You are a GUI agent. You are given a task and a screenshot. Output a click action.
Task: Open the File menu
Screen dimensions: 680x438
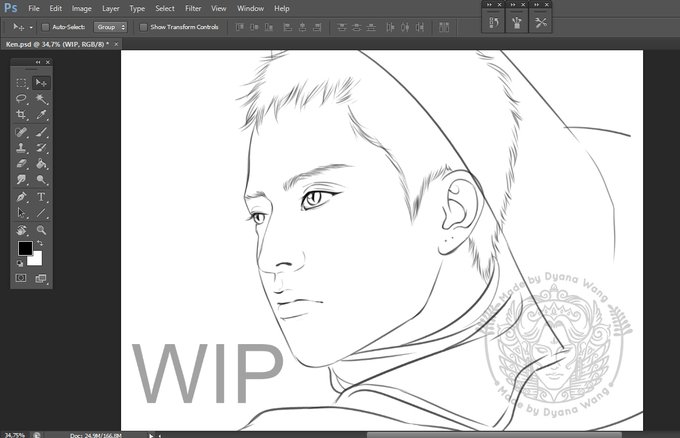point(34,8)
